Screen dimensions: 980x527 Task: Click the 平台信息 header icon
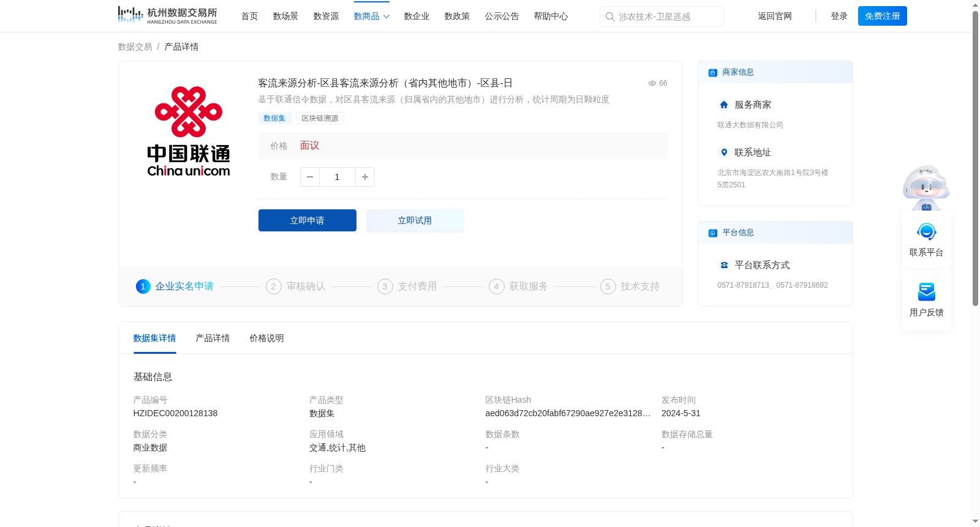[x=713, y=233]
